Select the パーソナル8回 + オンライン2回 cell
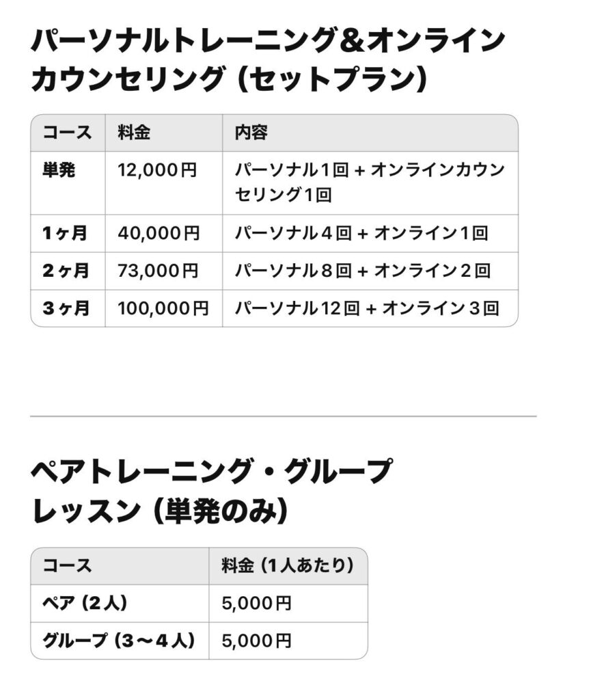The image size is (591, 700). [x=362, y=271]
